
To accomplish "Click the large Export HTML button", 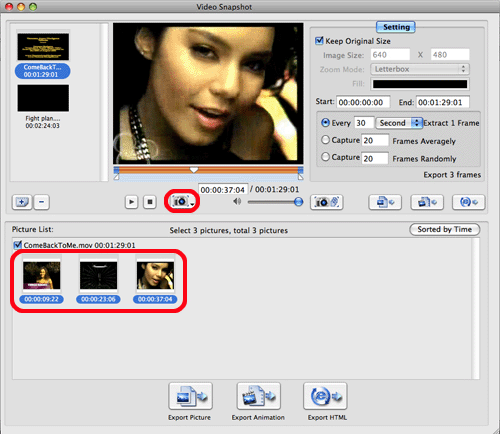I will (325, 396).
